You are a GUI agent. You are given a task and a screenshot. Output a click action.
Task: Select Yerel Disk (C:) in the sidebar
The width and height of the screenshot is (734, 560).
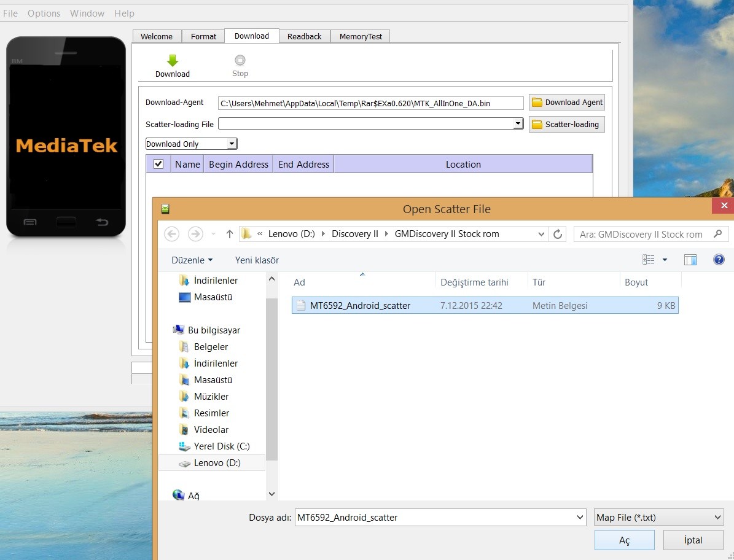pos(221,446)
